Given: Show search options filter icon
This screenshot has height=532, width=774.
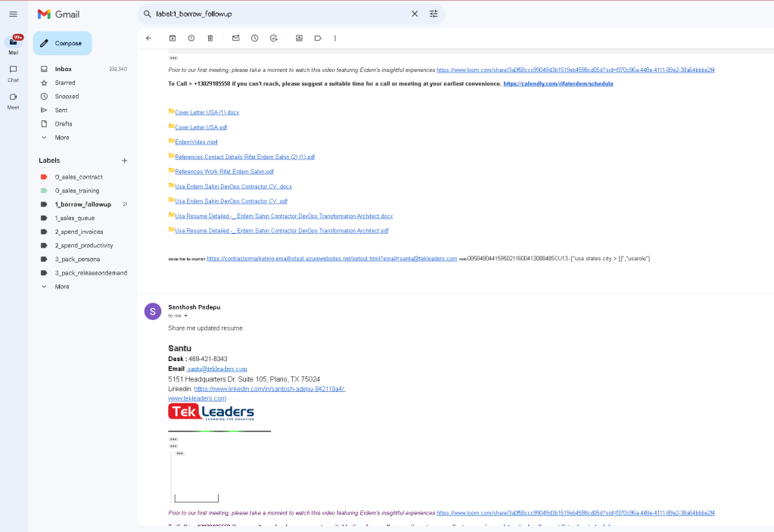Looking at the screenshot, I should (434, 14).
